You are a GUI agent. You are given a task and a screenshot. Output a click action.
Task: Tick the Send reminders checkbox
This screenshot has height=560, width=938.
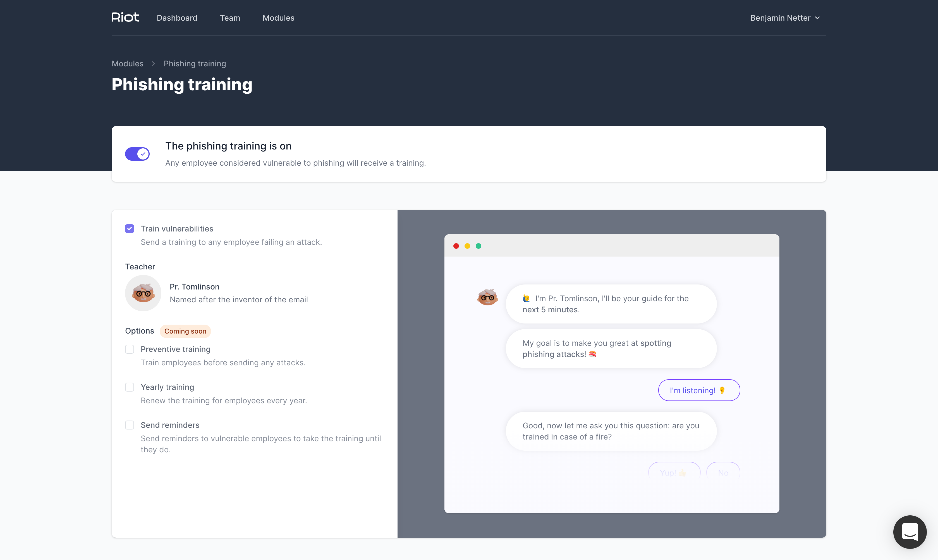[130, 425]
